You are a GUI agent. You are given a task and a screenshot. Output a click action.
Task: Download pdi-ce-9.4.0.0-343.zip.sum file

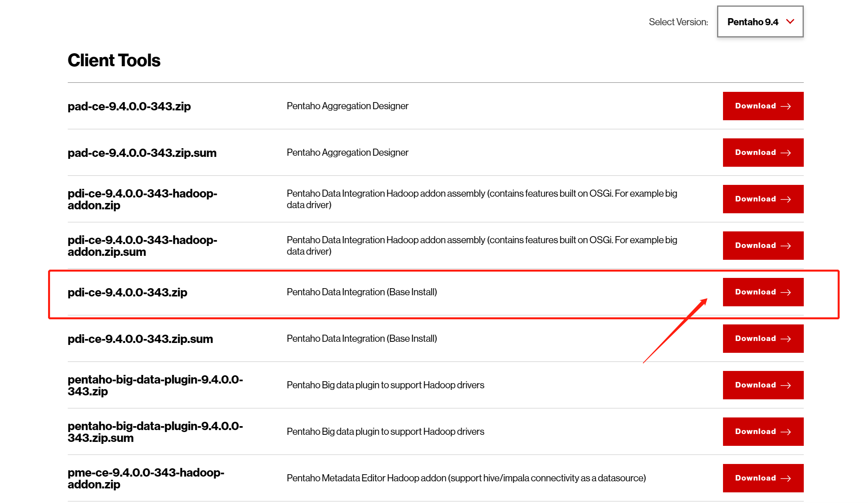(762, 339)
